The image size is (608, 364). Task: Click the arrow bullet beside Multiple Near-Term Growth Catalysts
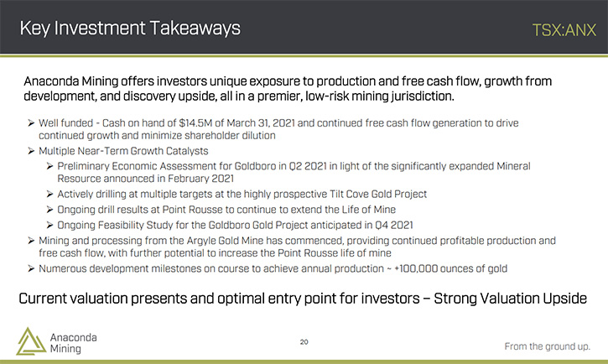[x=31, y=151]
